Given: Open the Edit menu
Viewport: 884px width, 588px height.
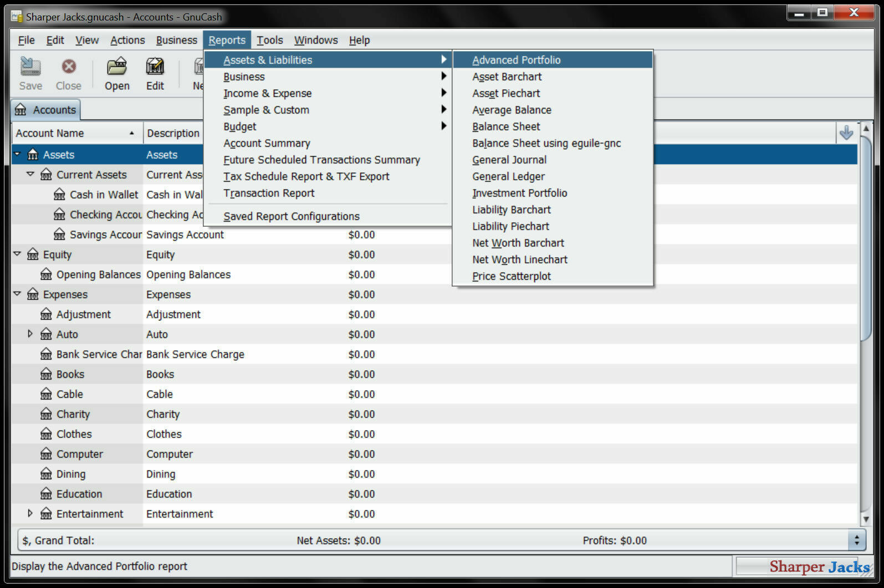Looking at the screenshot, I should click(x=55, y=40).
